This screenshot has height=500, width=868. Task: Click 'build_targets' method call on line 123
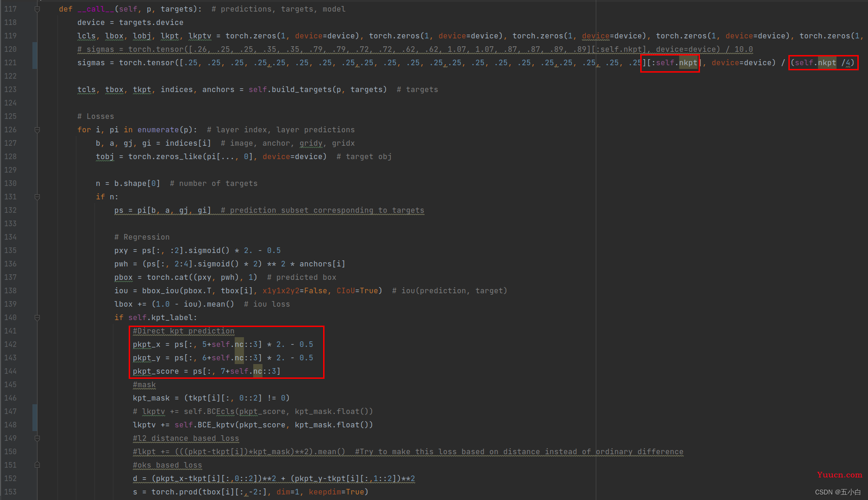tap(302, 90)
